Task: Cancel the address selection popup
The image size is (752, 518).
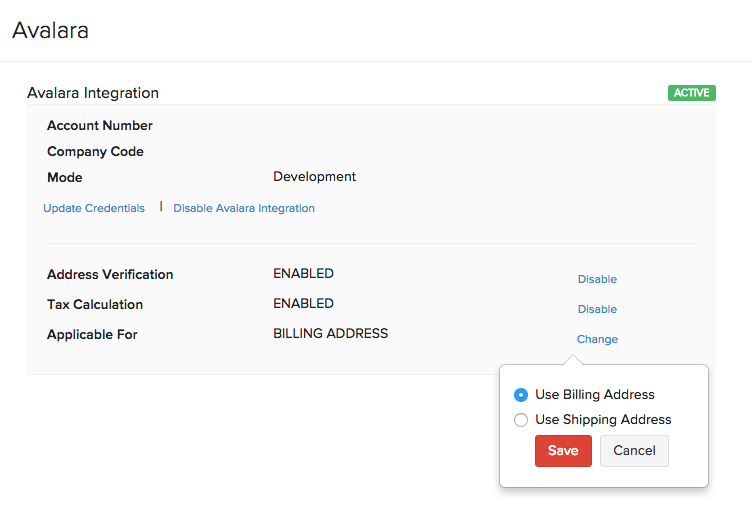Action: click(634, 451)
